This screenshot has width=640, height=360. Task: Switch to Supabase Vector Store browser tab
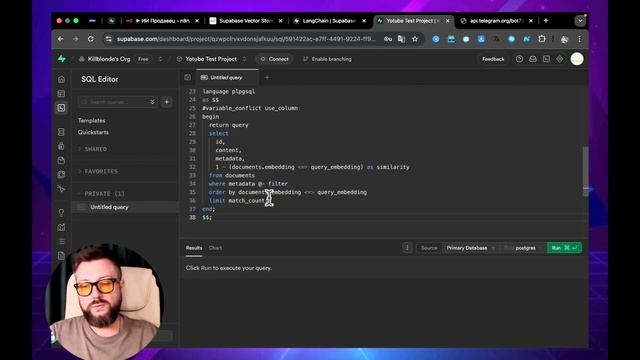pyautogui.click(x=245, y=20)
